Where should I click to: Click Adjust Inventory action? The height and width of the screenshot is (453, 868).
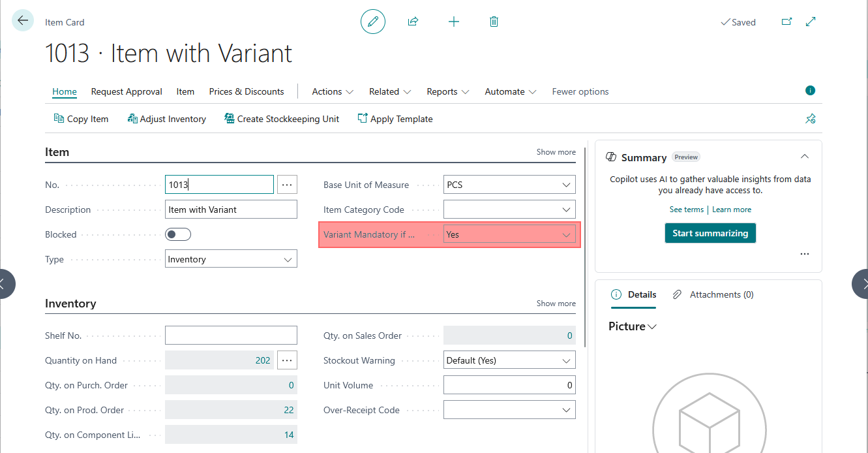click(167, 119)
